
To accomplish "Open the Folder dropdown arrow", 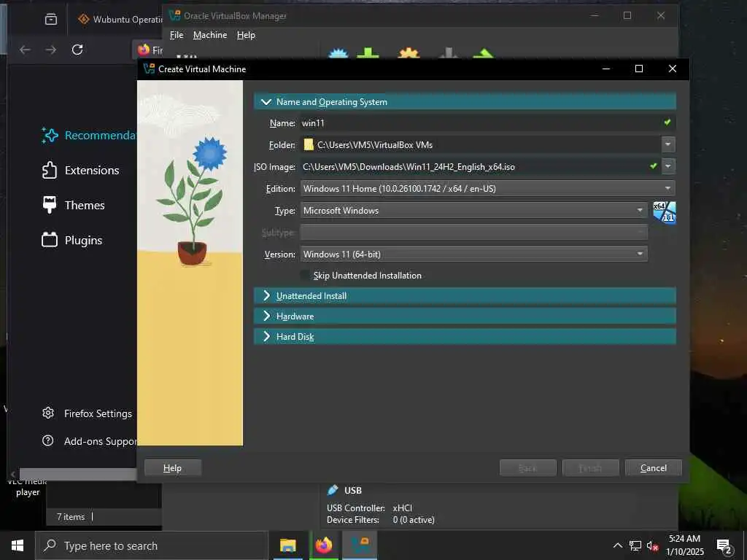I will 668,144.
